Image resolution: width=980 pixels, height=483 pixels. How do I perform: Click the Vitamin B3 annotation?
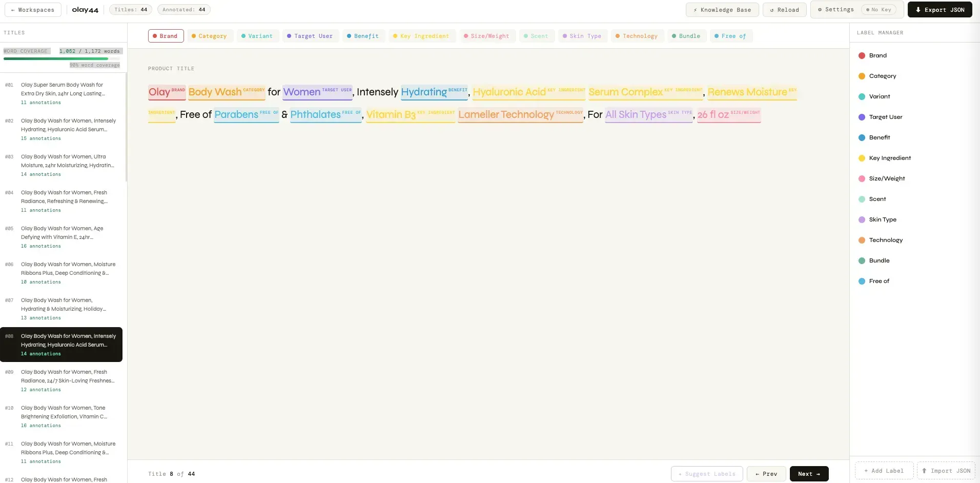click(x=411, y=115)
